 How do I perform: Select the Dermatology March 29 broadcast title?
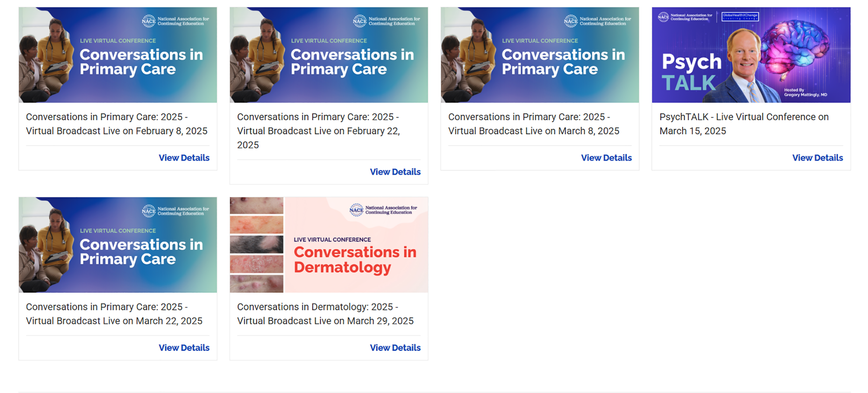(x=325, y=314)
